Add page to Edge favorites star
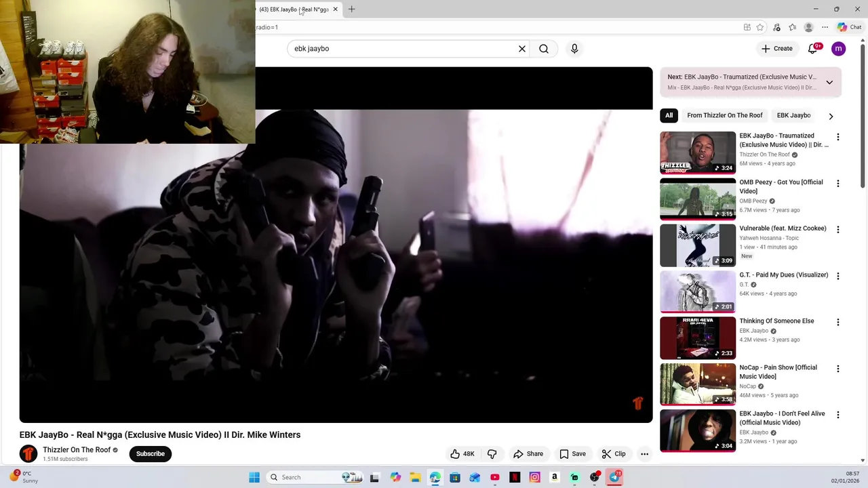 click(x=760, y=27)
